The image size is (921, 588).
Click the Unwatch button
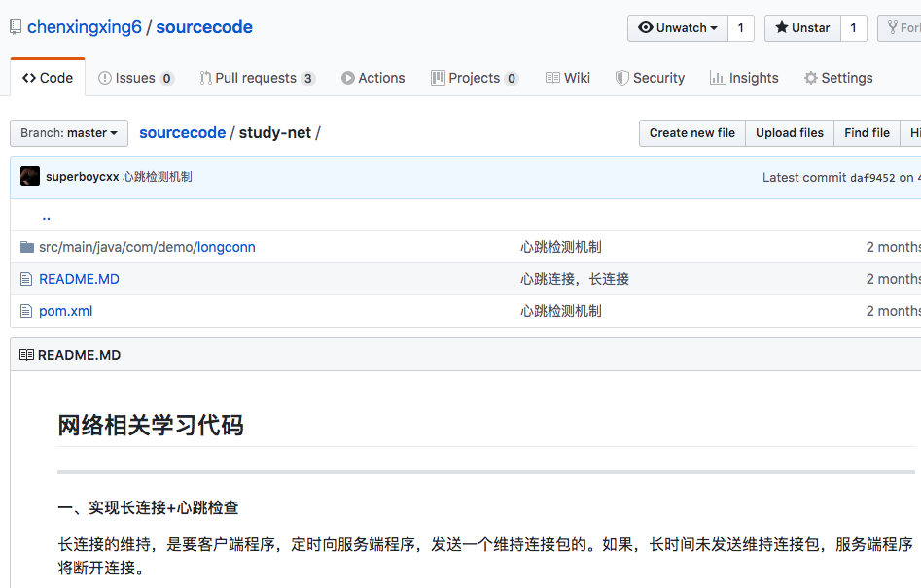pos(678,28)
